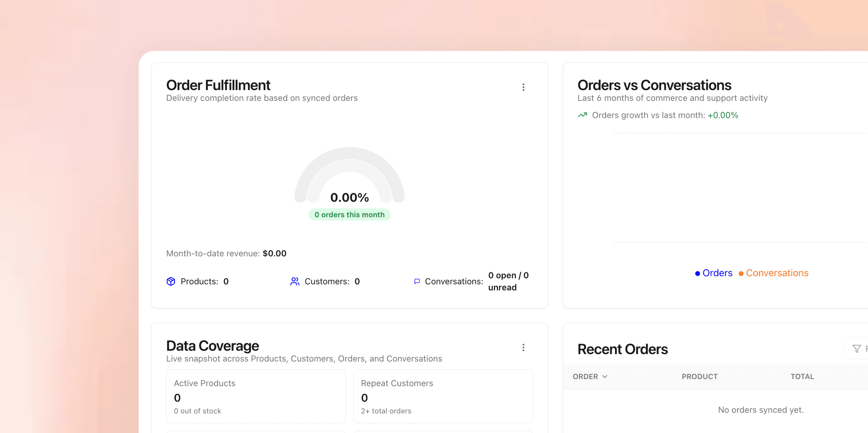Click the PRODUCT column header
The width and height of the screenshot is (868, 433).
pyautogui.click(x=700, y=376)
